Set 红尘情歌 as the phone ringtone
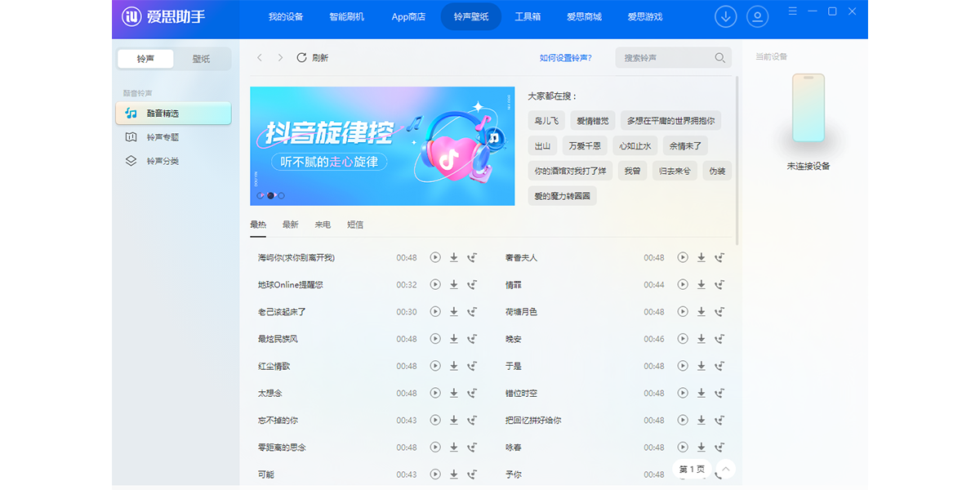Viewport: 980px width, 490px height. pyautogui.click(x=472, y=366)
